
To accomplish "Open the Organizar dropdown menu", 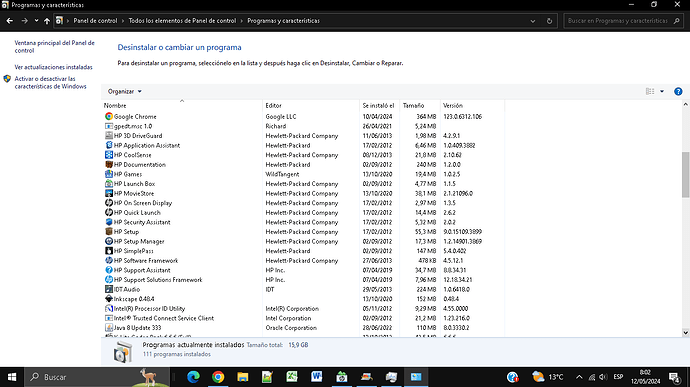I will point(125,92).
